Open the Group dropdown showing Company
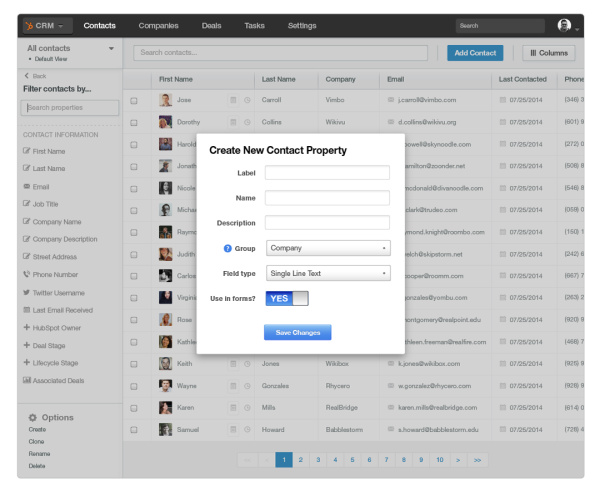This screenshot has width=600, height=492. 328,248
